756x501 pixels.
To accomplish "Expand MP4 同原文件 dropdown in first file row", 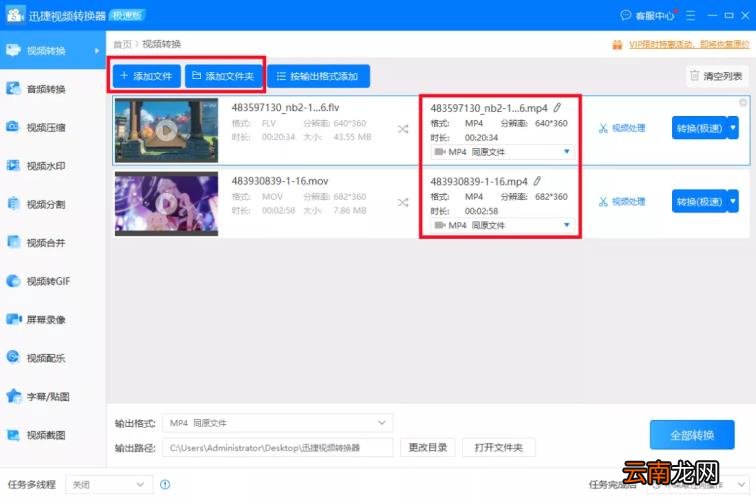I will click(x=501, y=152).
